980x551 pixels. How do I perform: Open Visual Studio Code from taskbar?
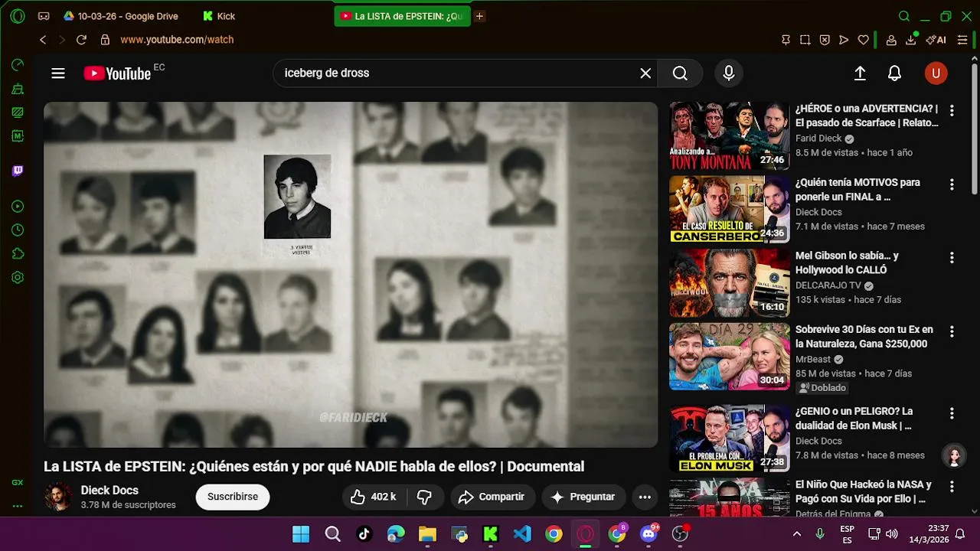point(522,534)
